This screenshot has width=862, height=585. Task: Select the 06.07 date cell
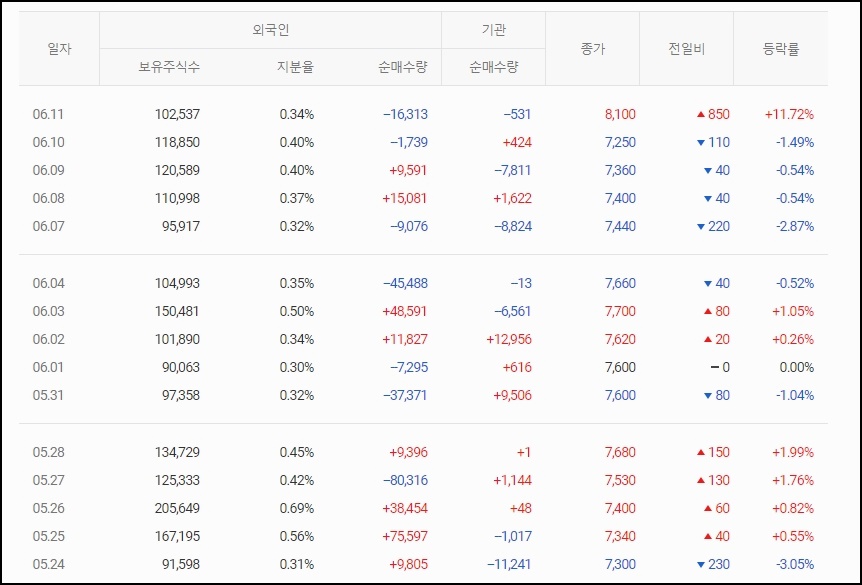pyautogui.click(x=48, y=227)
